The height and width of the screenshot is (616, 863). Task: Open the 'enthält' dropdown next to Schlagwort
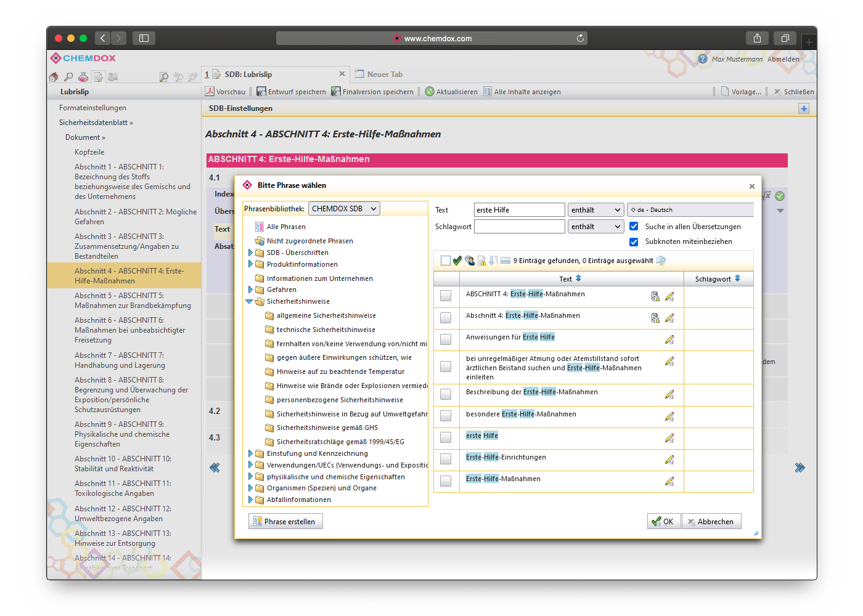[x=595, y=227]
